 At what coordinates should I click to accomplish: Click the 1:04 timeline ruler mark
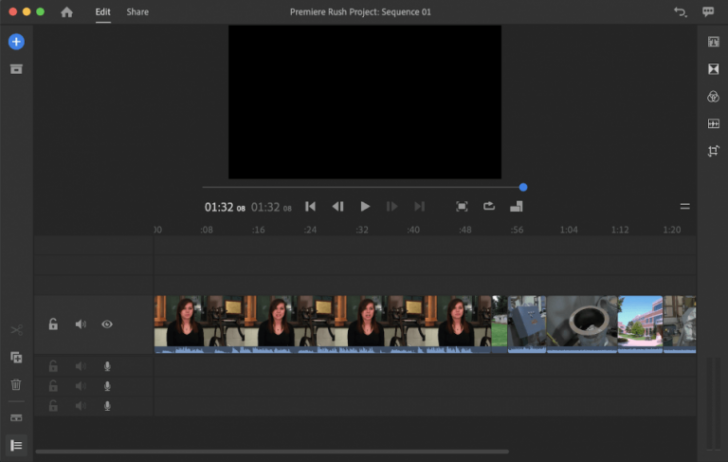pyautogui.click(x=569, y=230)
